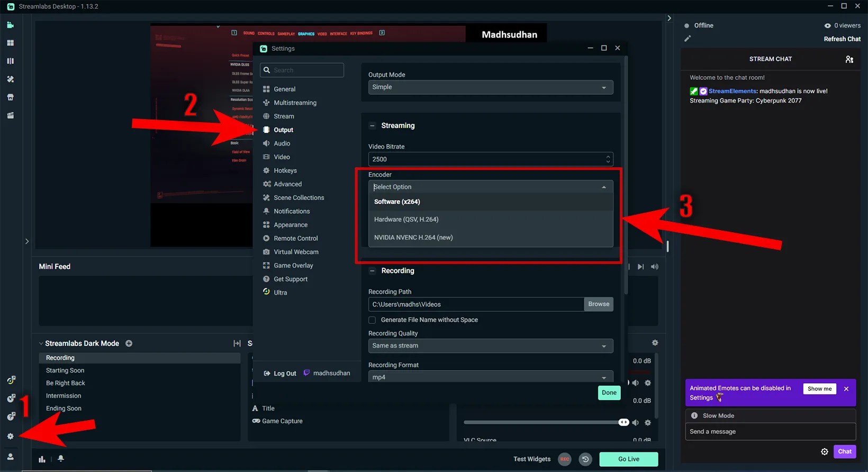This screenshot has width=868, height=472.
Task: Click Test Widgets in bottom bar
Action: pyautogui.click(x=532, y=459)
